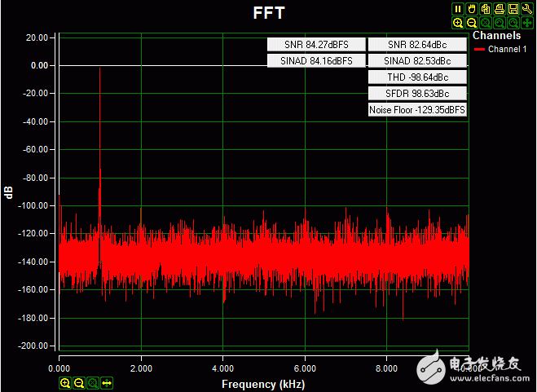Click the SFDR 98.63dBc readout
The image size is (537, 392).
click(x=417, y=94)
